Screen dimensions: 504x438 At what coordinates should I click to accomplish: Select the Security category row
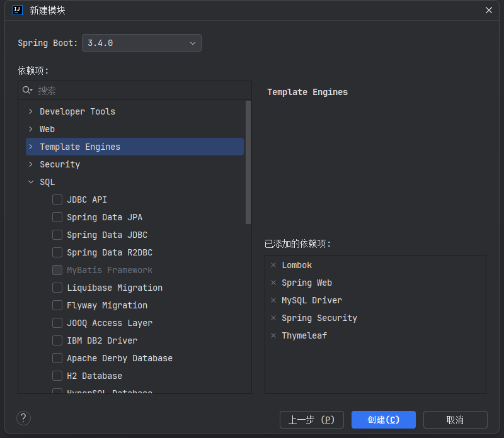(60, 164)
